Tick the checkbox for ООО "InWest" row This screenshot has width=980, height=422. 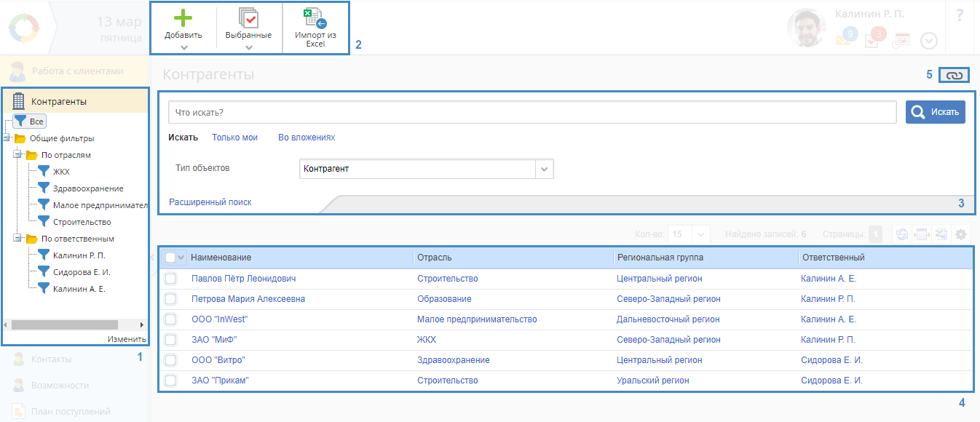pyautogui.click(x=170, y=319)
